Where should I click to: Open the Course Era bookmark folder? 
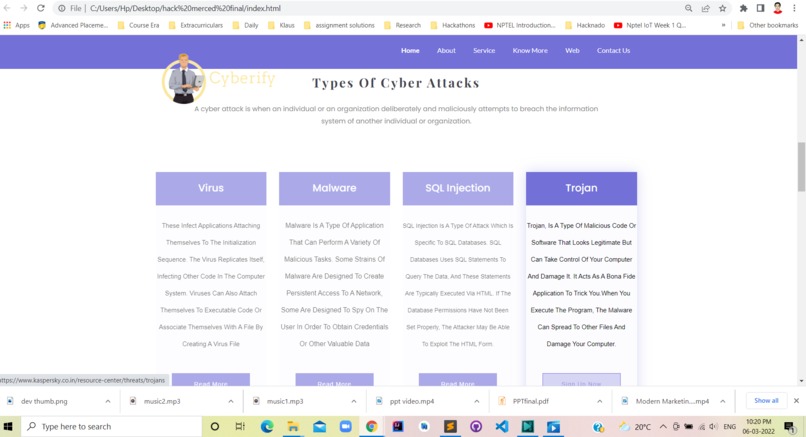pos(138,25)
